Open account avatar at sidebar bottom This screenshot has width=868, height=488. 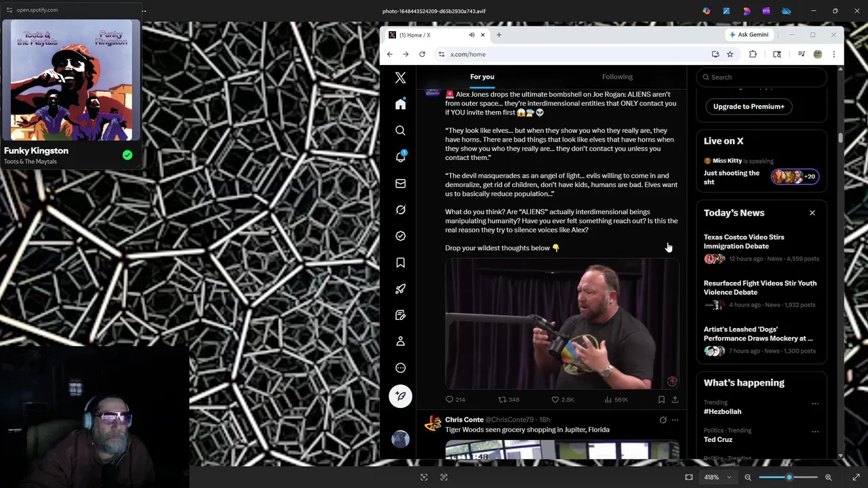400,439
